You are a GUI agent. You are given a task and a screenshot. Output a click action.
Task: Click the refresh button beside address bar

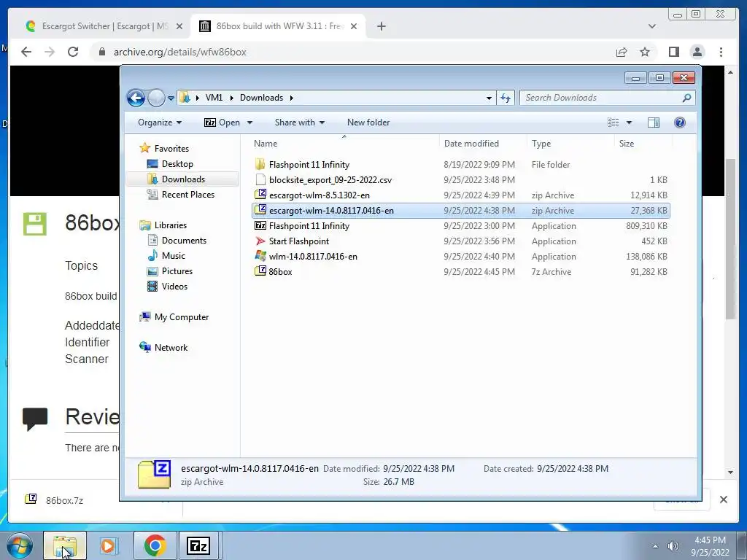pyautogui.click(x=506, y=98)
